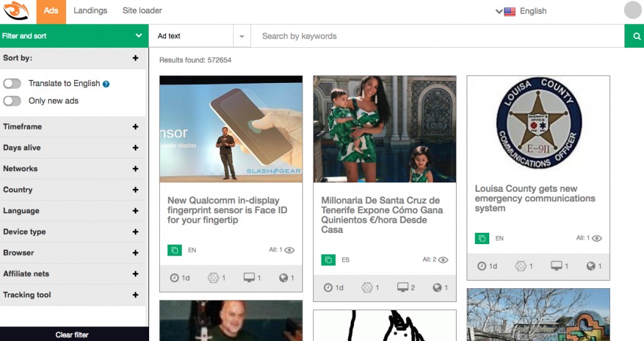Open the Qualcomm fingerprint sensor ad thumbnail
Image resolution: width=644 pixels, height=341 pixels.
(231, 129)
